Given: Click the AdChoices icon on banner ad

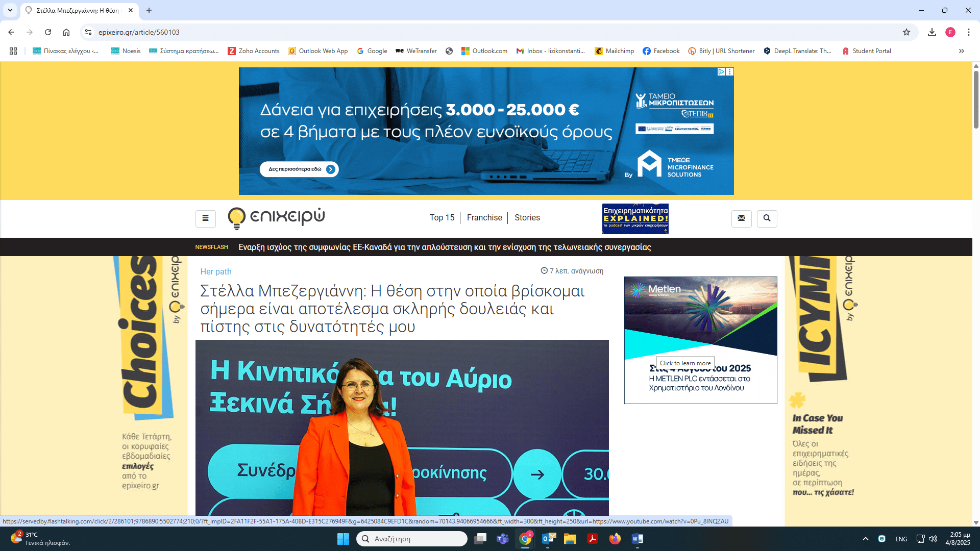Looking at the screenshot, I should click(x=721, y=72).
